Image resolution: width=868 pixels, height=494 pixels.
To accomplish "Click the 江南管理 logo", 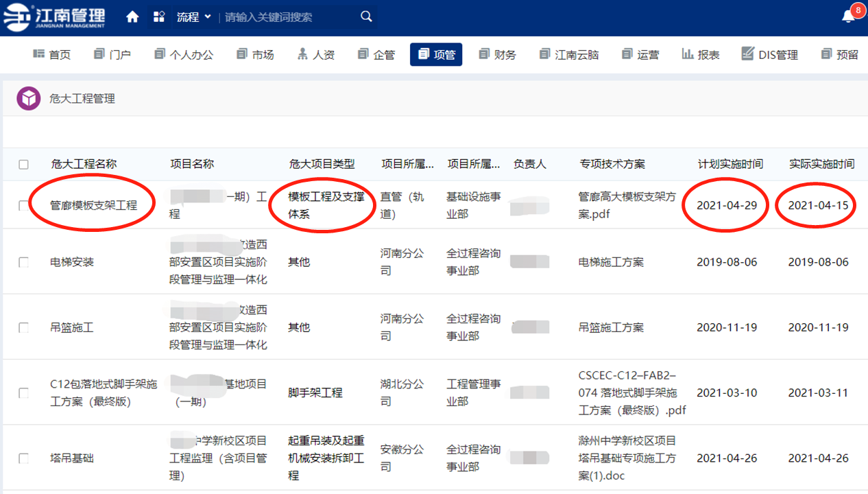I will click(x=55, y=17).
